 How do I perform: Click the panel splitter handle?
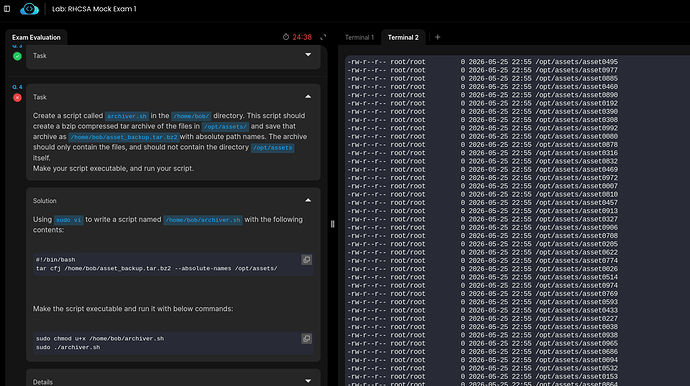332,224
